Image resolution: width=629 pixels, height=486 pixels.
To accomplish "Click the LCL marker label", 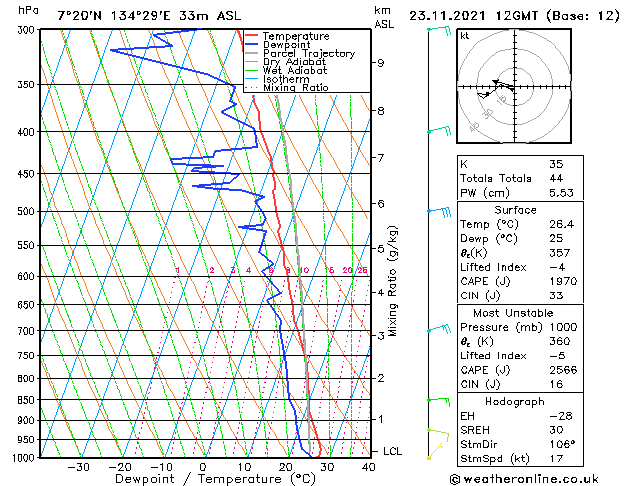I will point(392,451).
